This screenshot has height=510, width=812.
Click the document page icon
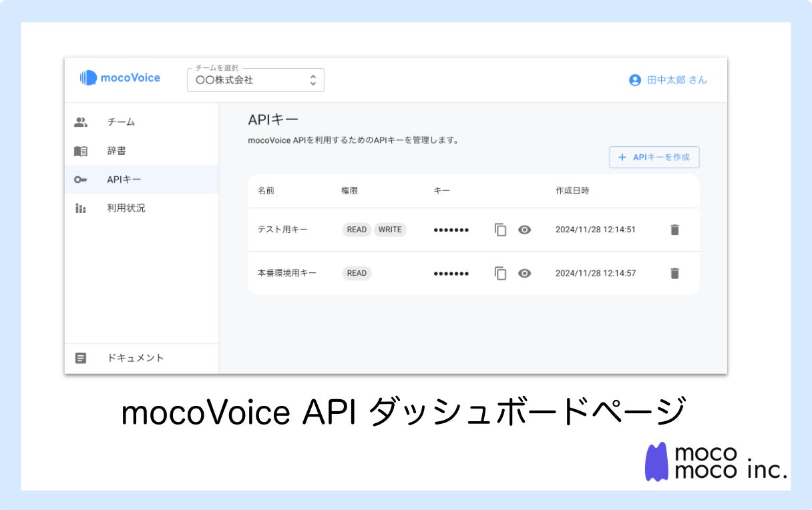(81, 358)
